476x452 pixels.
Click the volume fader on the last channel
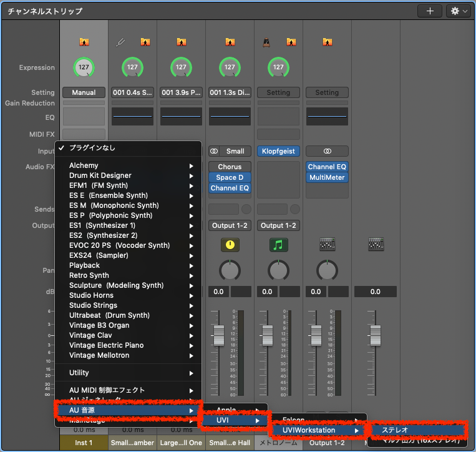pos(376,336)
